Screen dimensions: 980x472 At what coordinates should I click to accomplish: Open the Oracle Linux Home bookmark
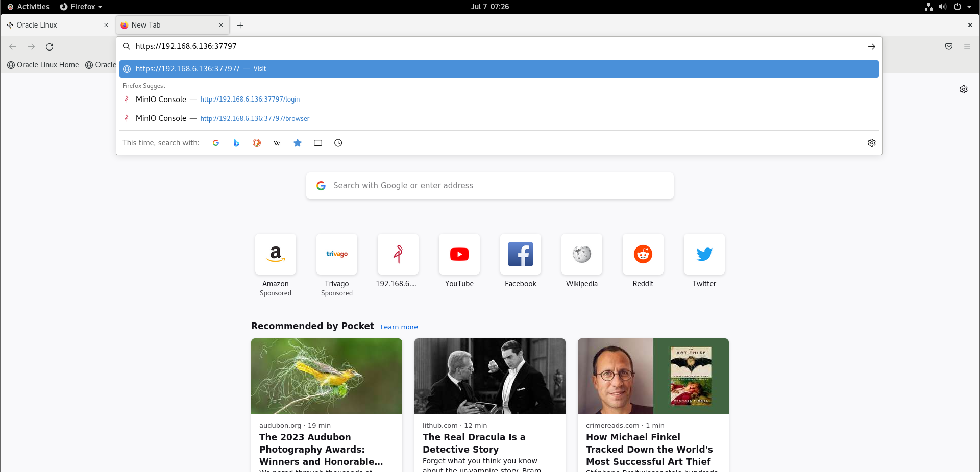pyautogui.click(x=43, y=65)
